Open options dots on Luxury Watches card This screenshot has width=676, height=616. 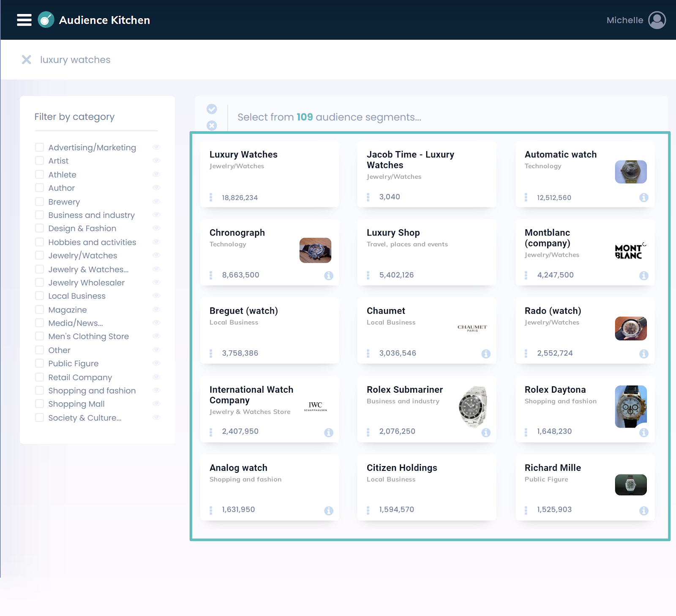point(211,197)
